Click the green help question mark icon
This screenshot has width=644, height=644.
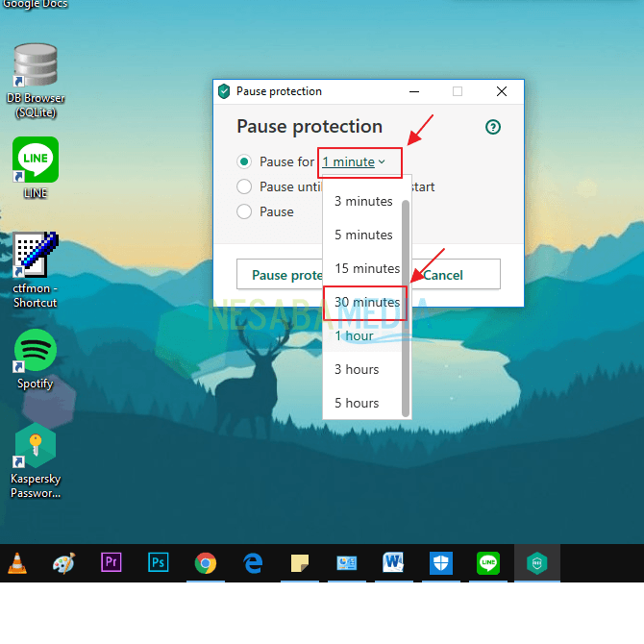[493, 127]
